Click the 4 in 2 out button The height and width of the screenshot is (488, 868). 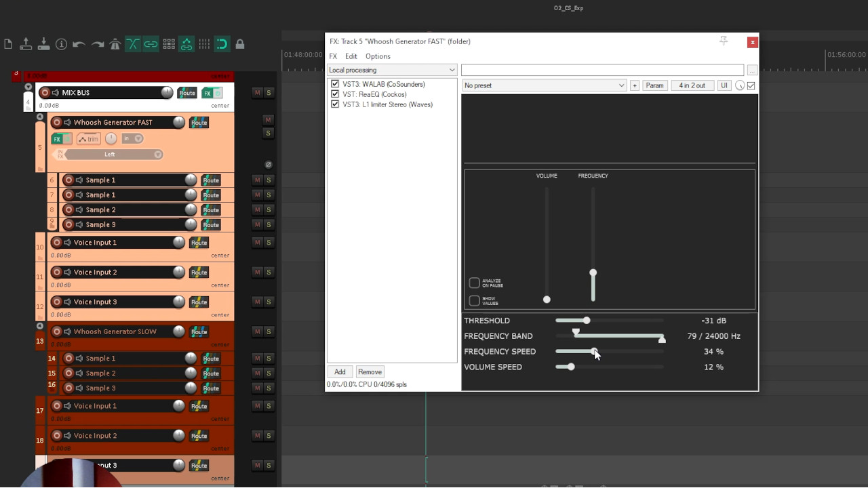(692, 85)
